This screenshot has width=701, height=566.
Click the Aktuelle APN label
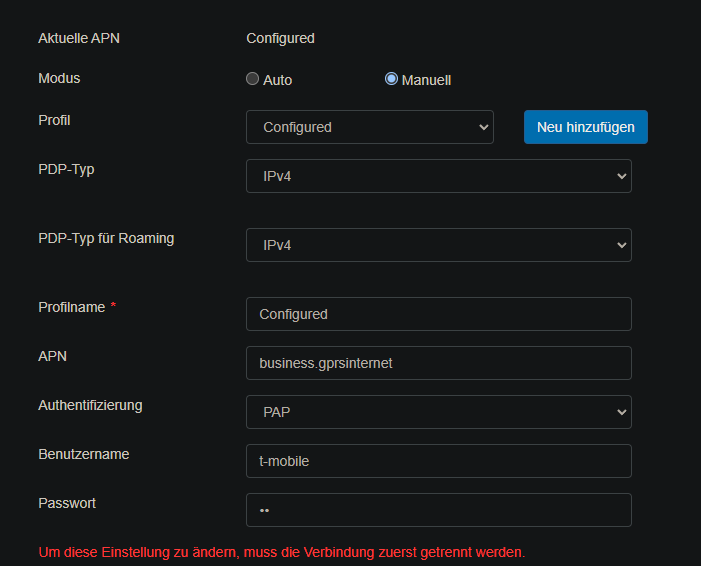[x=79, y=38]
